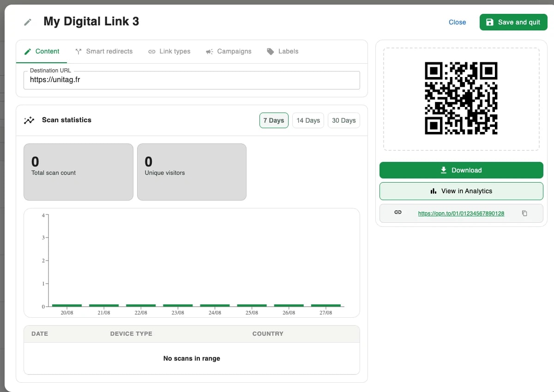This screenshot has width=554, height=392.
Task: Click the Unique visitors card
Action: [192, 172]
